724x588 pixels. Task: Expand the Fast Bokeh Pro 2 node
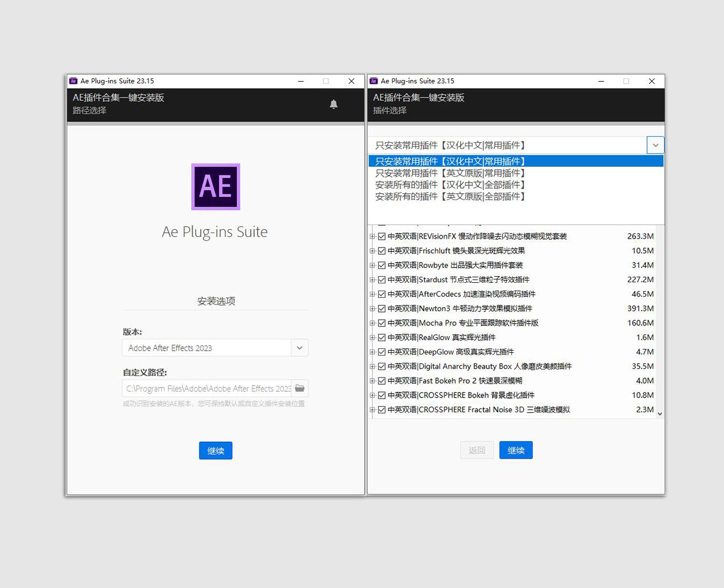(372, 381)
